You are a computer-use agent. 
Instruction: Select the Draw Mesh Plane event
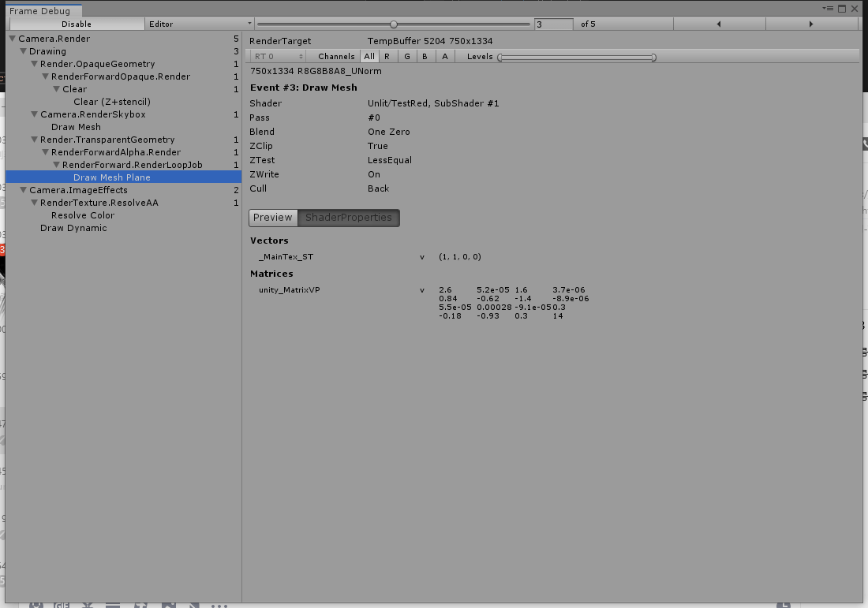[x=123, y=177]
